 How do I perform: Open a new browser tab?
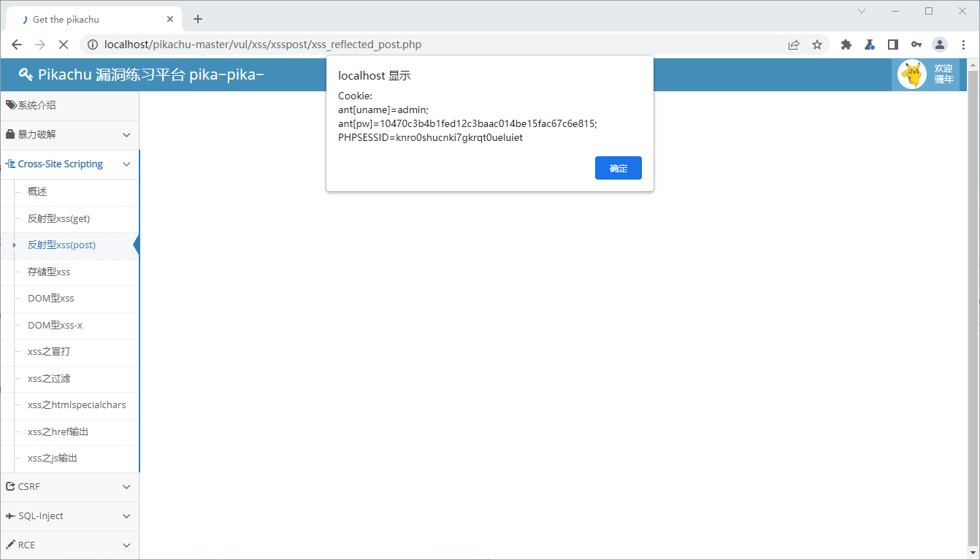(198, 20)
